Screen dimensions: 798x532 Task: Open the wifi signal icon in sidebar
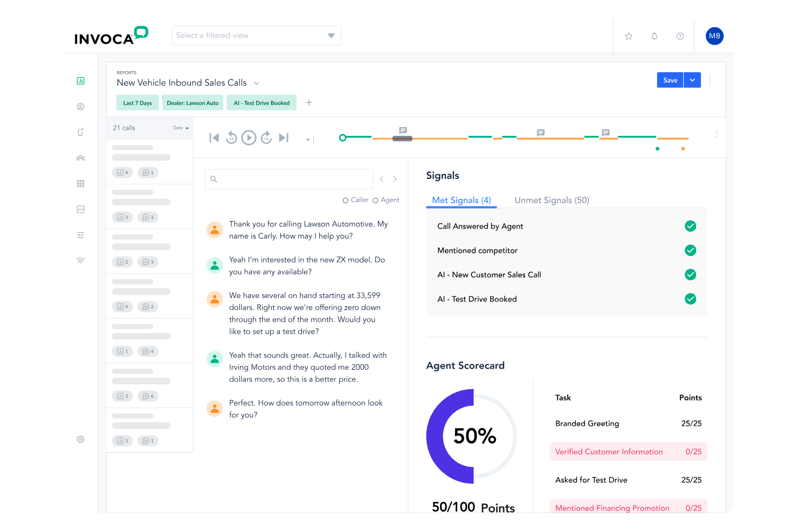pyautogui.click(x=80, y=261)
